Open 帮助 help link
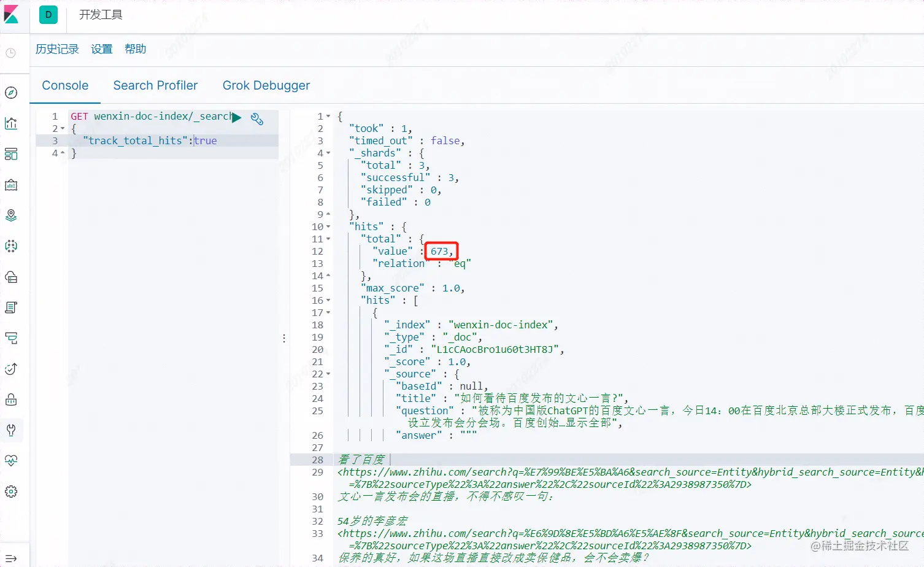Image resolution: width=924 pixels, height=567 pixels. 136,49
